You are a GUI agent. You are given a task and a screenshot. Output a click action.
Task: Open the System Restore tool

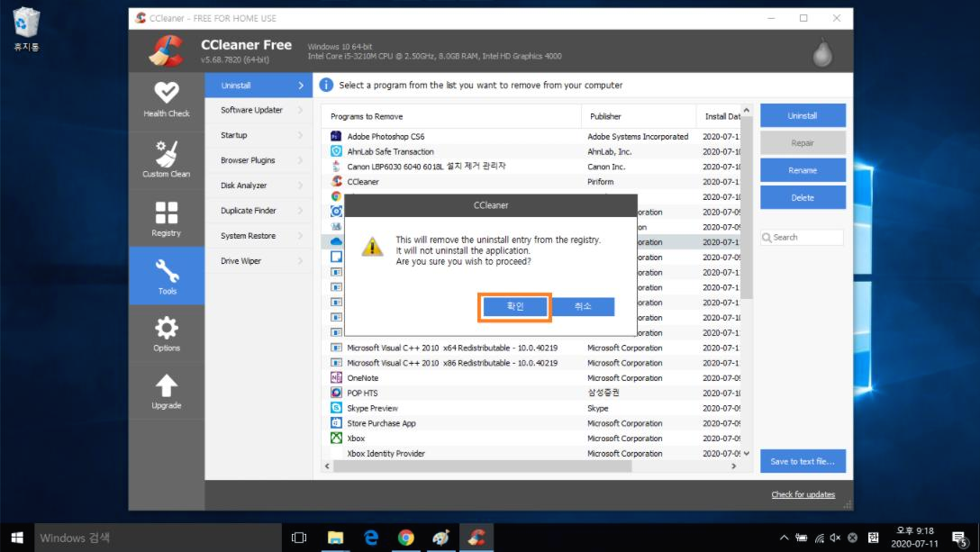259,236
